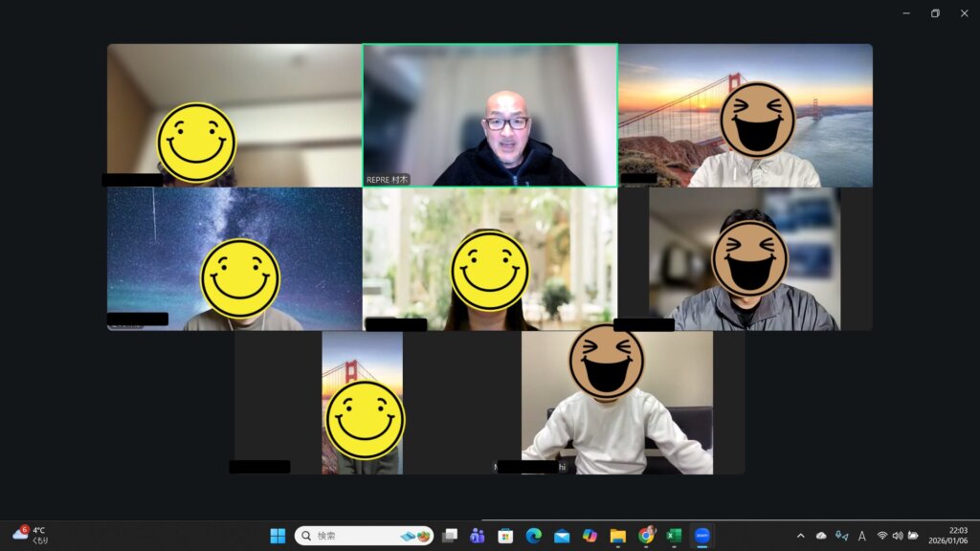Open Microsoft Store from the taskbar
Screen dimensions: 980x551
coord(505,536)
